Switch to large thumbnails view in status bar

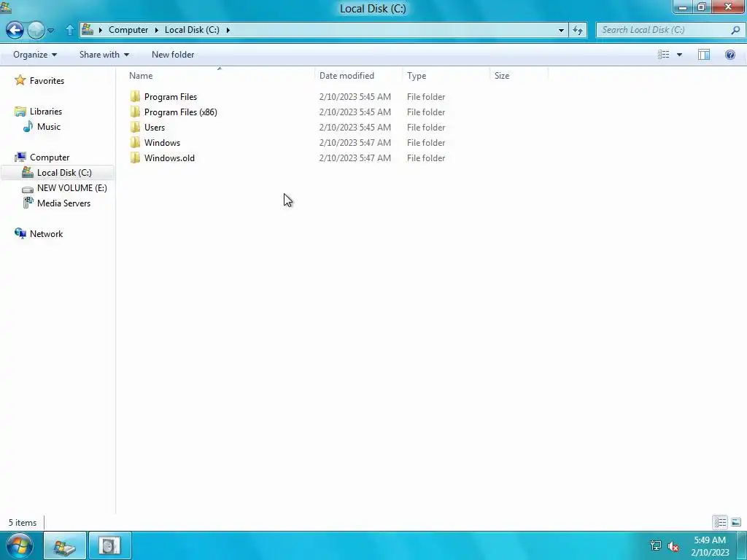[x=736, y=522]
